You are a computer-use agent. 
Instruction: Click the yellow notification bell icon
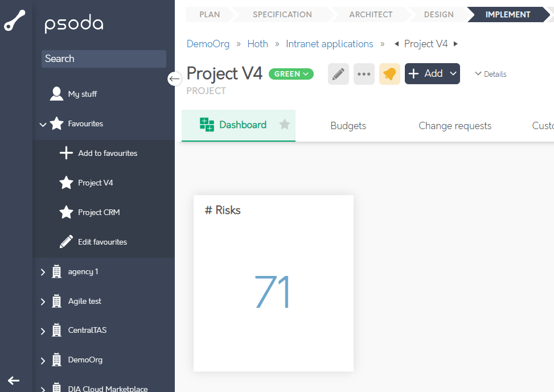click(x=389, y=73)
